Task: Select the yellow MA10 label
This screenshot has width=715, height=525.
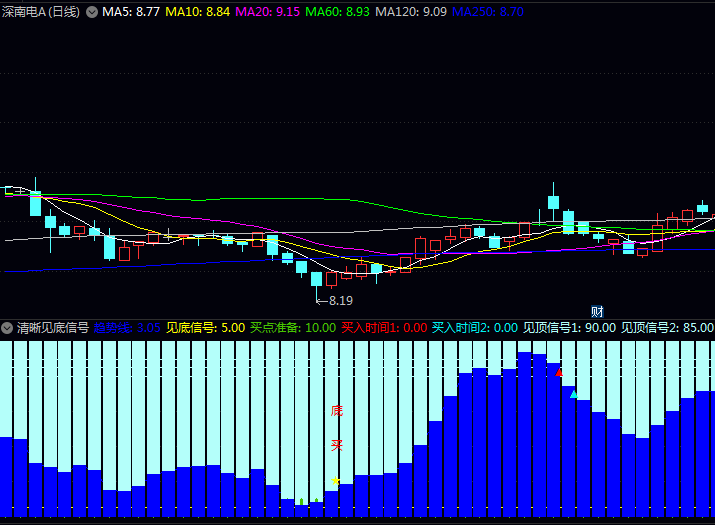Action: (197, 12)
